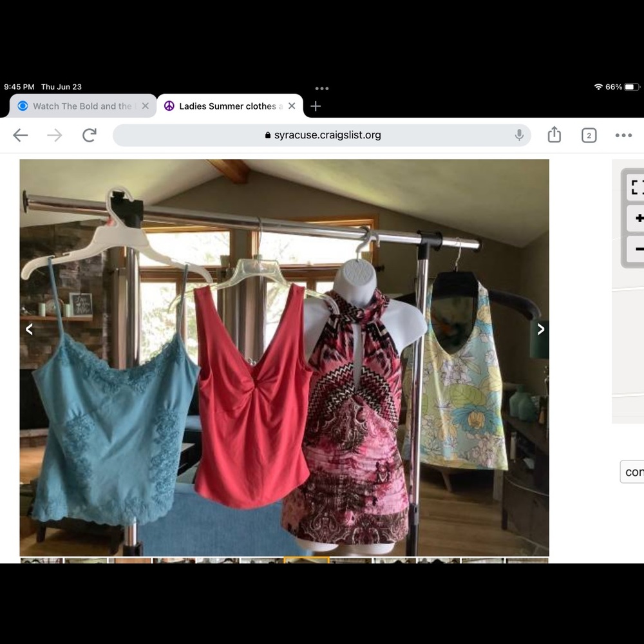Toggle fullscreen map view
This screenshot has height=644, width=644.
point(635,187)
